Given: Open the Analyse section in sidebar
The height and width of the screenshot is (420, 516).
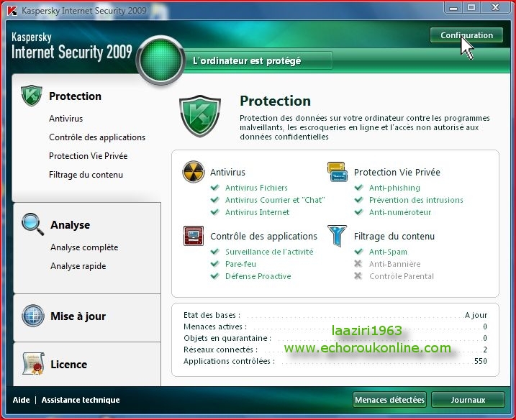Looking at the screenshot, I should pos(70,225).
